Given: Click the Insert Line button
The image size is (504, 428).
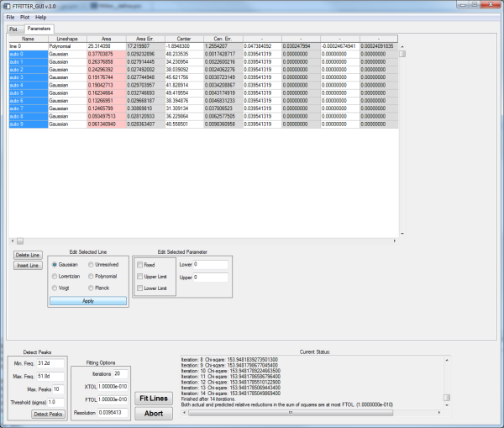Looking at the screenshot, I should (x=28, y=266).
